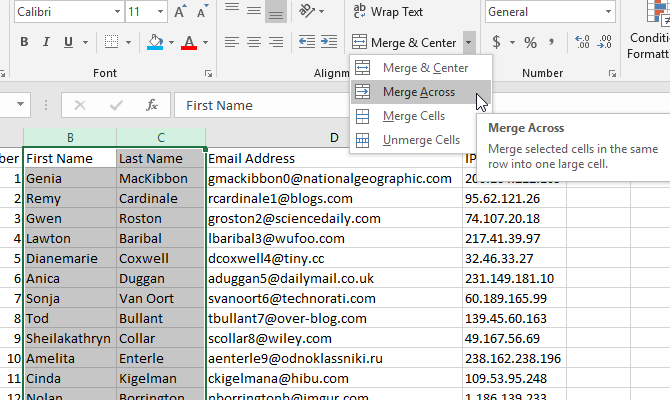Select cell with IP 217.41.39.97

coord(514,238)
